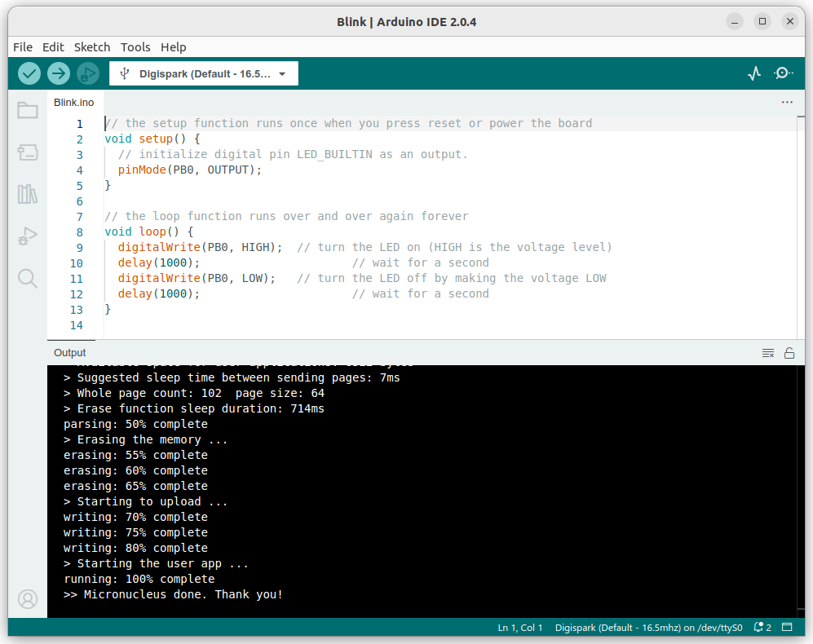Open the Tools menu

click(135, 47)
